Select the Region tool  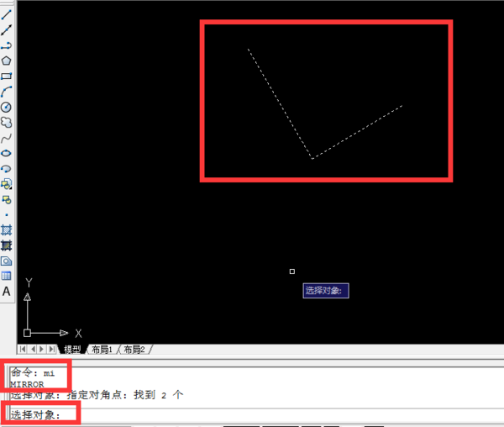coord(7,261)
